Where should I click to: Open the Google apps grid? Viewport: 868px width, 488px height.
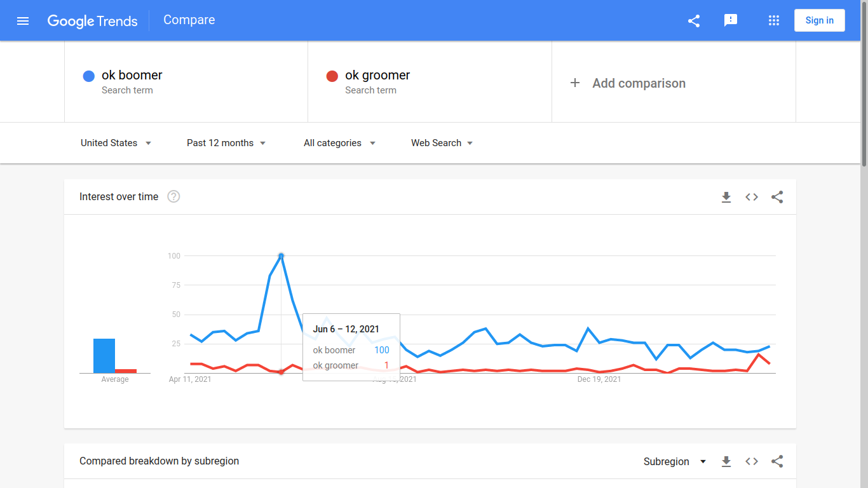pyautogui.click(x=774, y=20)
